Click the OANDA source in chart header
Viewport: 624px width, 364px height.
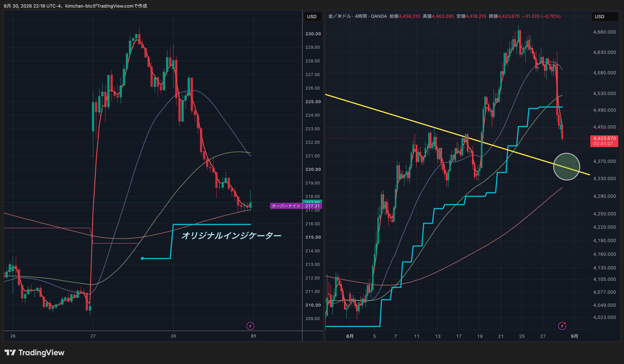point(379,16)
